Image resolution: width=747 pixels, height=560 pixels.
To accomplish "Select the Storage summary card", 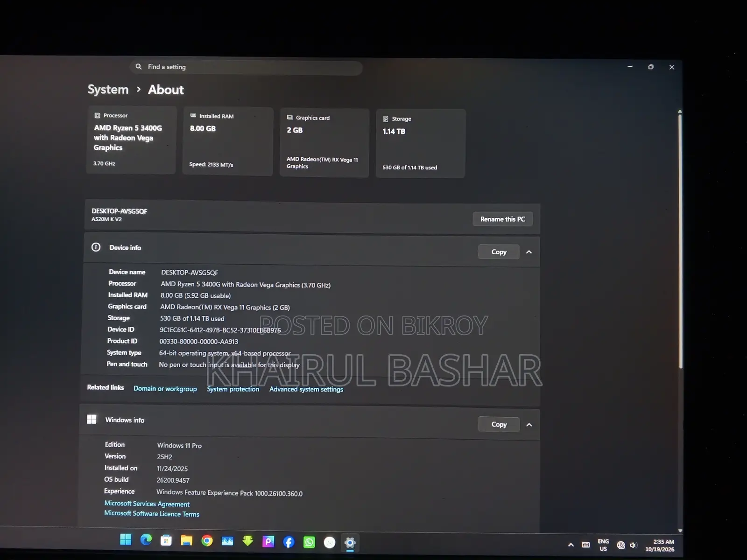I will (421, 143).
